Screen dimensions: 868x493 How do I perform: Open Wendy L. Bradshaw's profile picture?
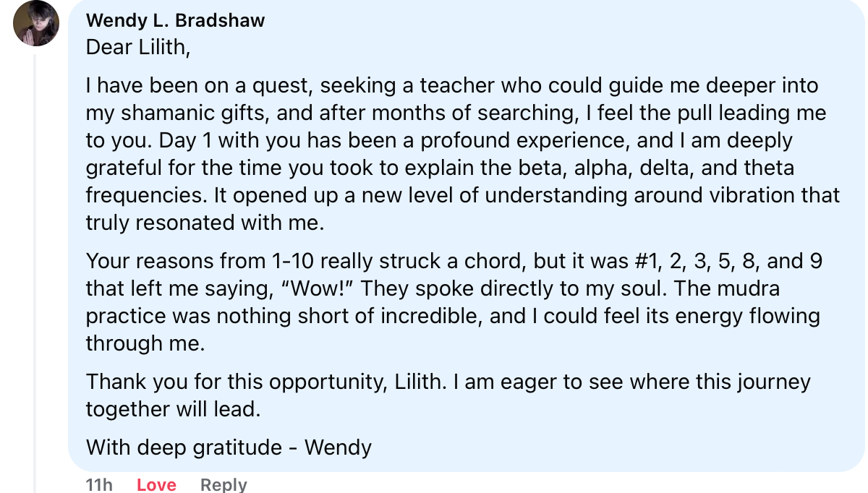pos(36,24)
